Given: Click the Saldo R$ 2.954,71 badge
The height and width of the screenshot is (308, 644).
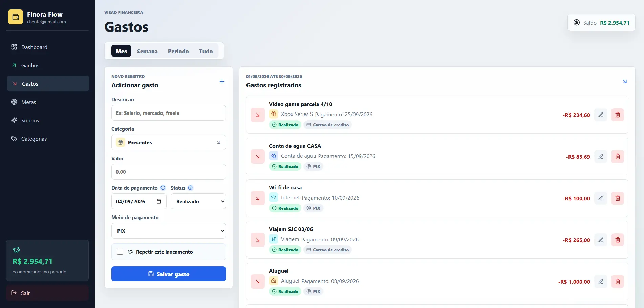Looking at the screenshot, I should tap(601, 23).
